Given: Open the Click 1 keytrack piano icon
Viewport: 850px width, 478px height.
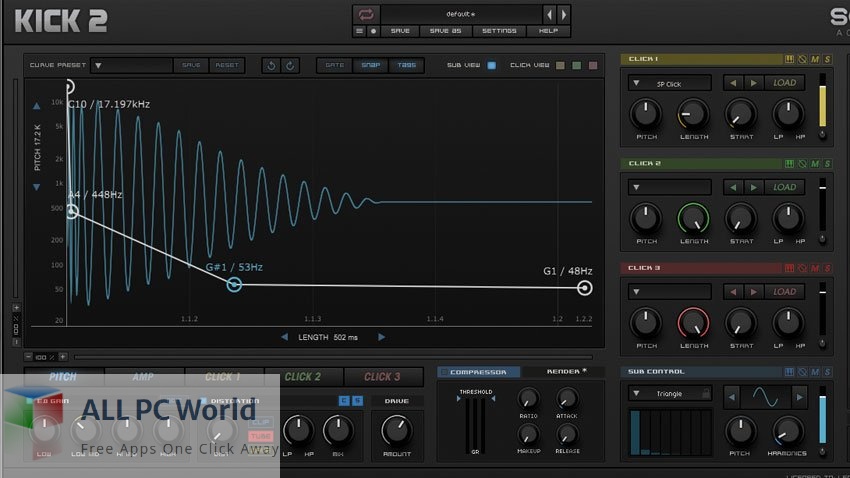Looking at the screenshot, I should tap(789, 59).
